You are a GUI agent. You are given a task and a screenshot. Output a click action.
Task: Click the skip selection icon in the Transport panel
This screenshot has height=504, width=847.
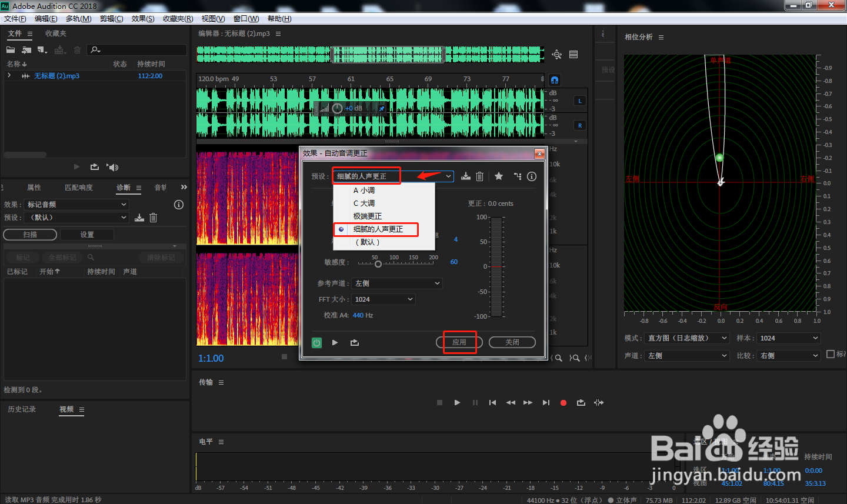[599, 403]
